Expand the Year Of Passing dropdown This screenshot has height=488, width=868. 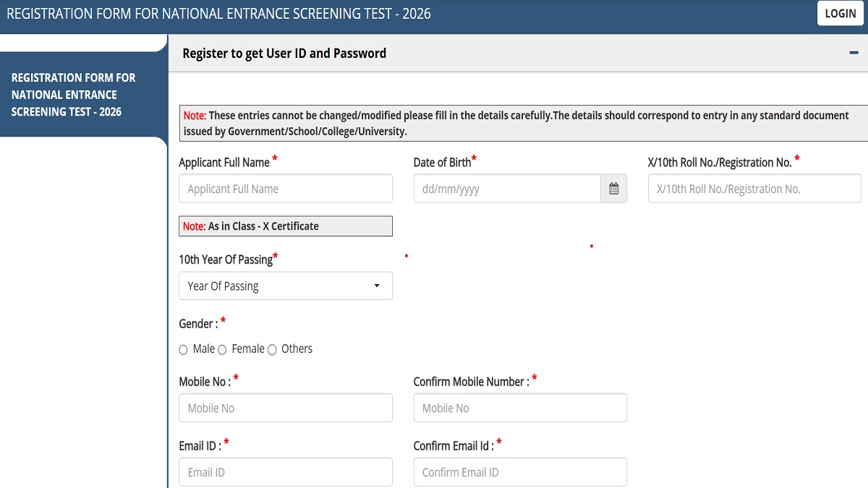tap(285, 286)
